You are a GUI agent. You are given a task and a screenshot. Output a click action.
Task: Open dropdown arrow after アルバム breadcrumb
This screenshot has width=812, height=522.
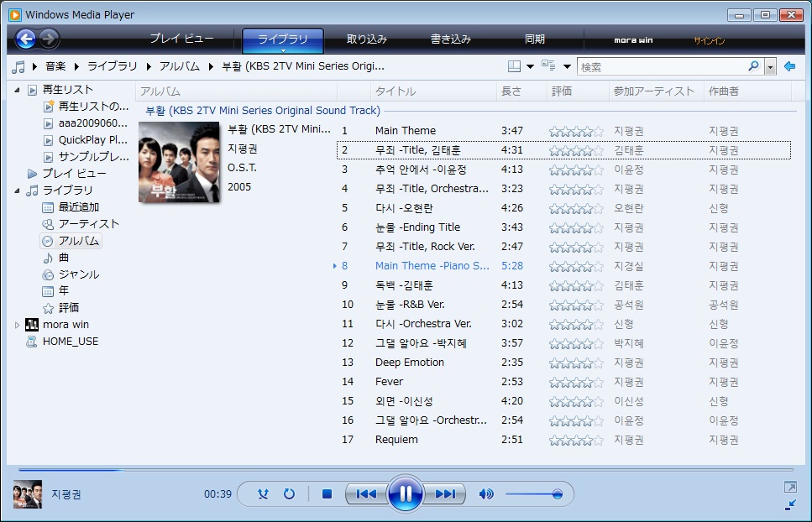tap(211, 66)
